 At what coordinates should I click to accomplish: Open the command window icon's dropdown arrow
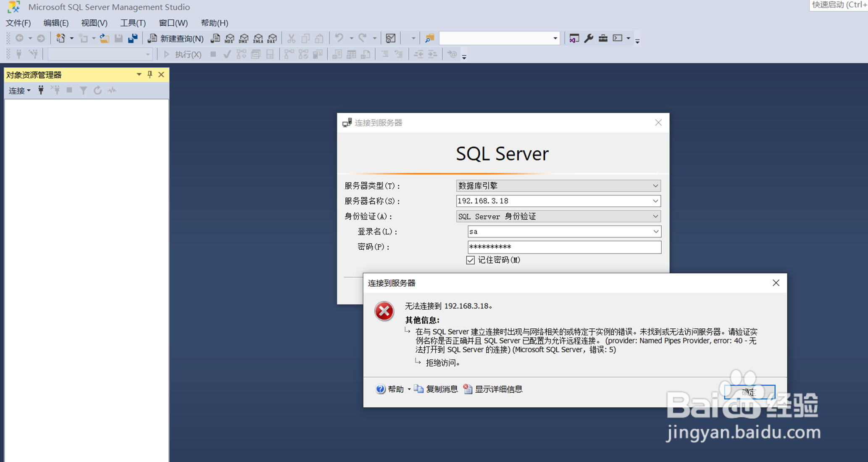click(x=628, y=38)
